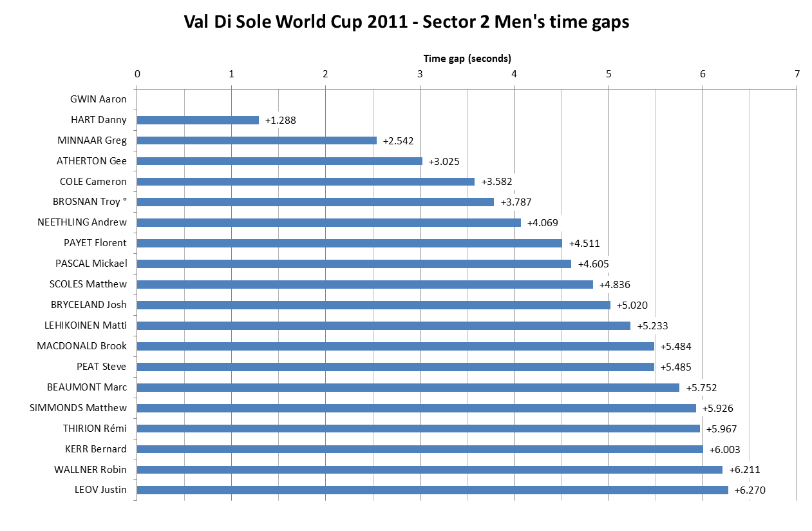Click the axis tick label 7
This screenshot has height=531, width=812.
(797, 73)
